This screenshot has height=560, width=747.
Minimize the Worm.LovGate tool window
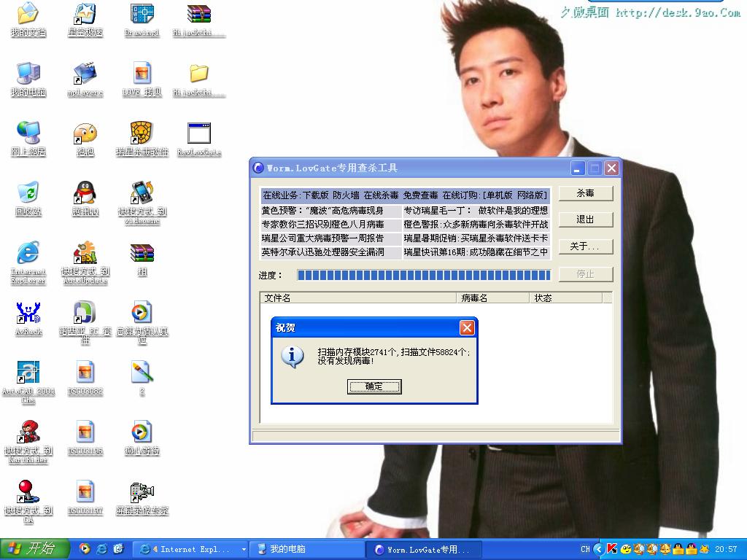[577, 168]
